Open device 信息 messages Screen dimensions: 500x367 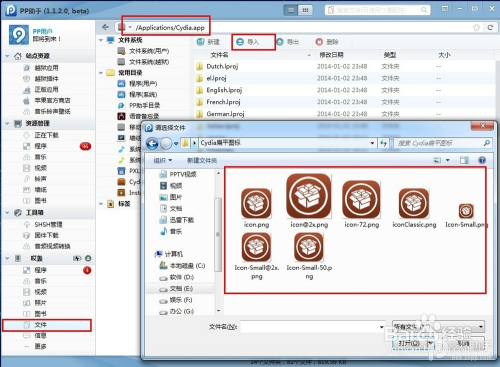tap(40, 336)
